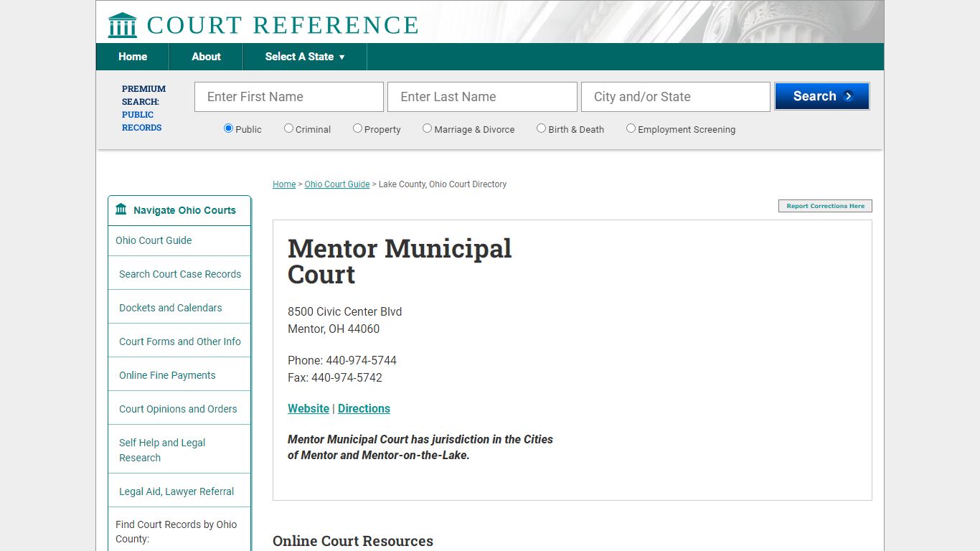980x551 pixels.
Task: Click the fax number 440-974-5742
Action: (347, 377)
